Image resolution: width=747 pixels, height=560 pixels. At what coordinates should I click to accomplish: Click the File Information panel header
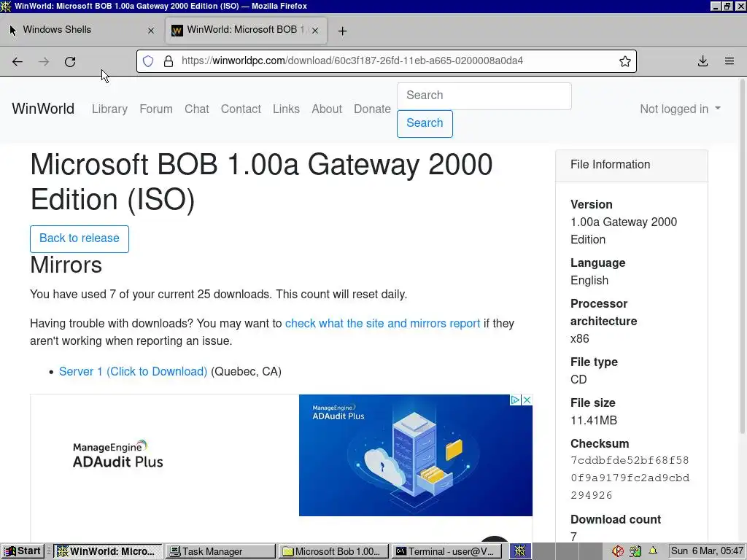[x=632, y=166]
